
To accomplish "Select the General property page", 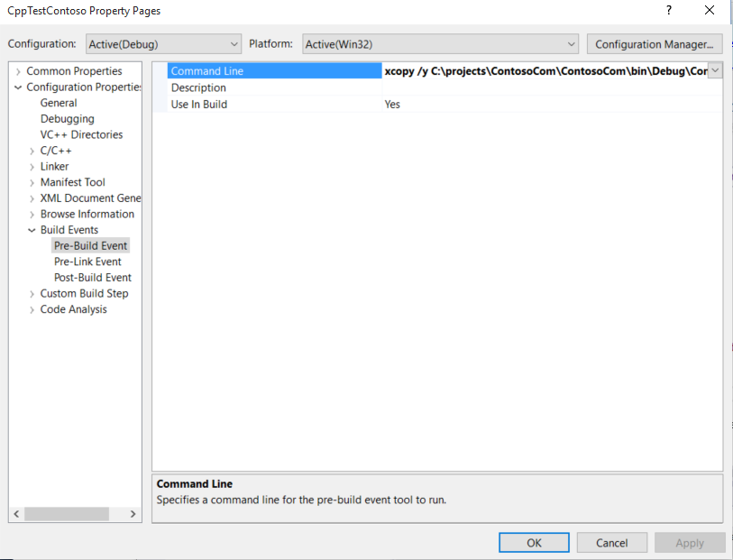I will [59, 103].
